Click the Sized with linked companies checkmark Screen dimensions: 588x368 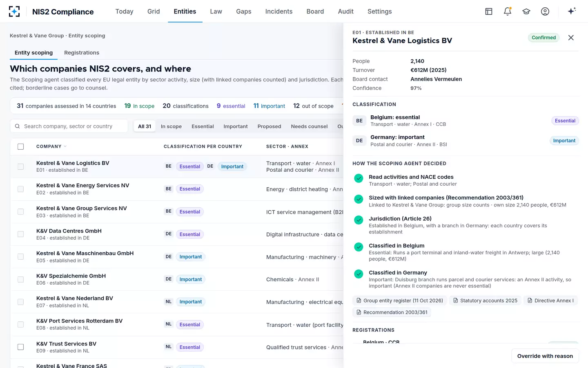click(x=359, y=199)
